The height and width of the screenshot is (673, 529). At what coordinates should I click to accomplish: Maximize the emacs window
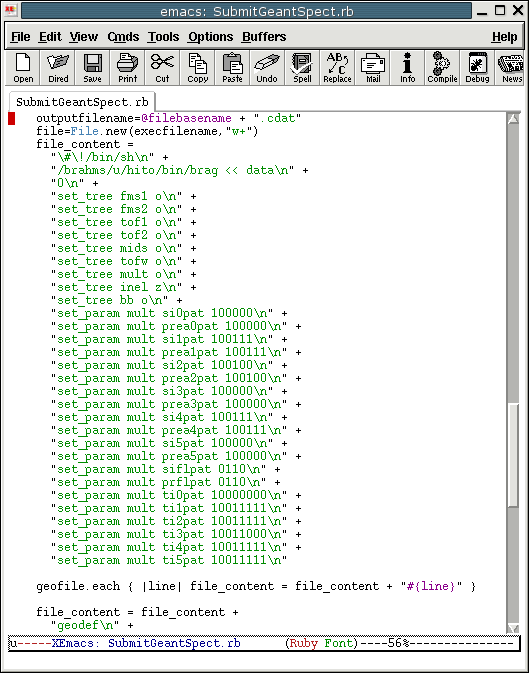click(500, 11)
